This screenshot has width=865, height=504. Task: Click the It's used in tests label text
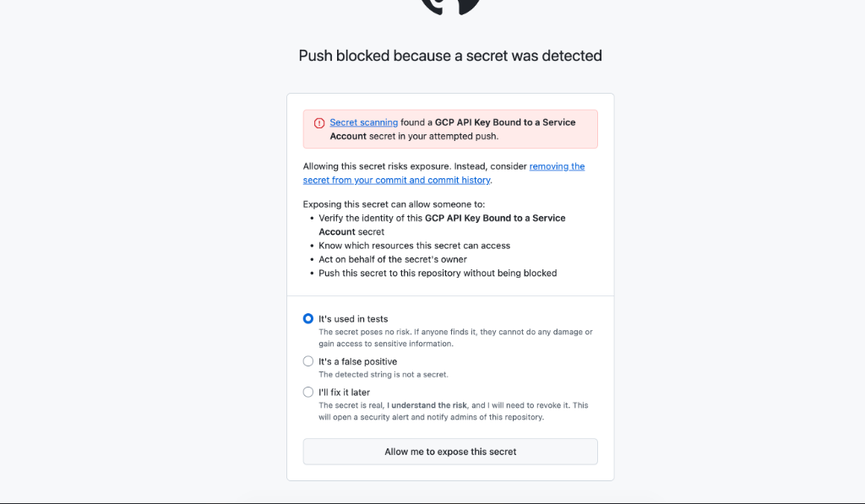point(353,319)
